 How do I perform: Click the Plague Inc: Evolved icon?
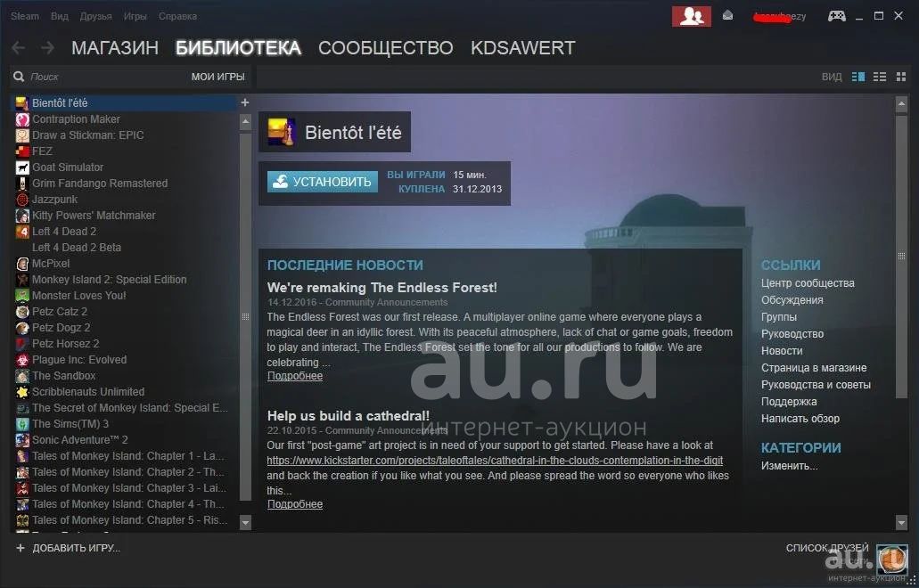tap(22, 360)
